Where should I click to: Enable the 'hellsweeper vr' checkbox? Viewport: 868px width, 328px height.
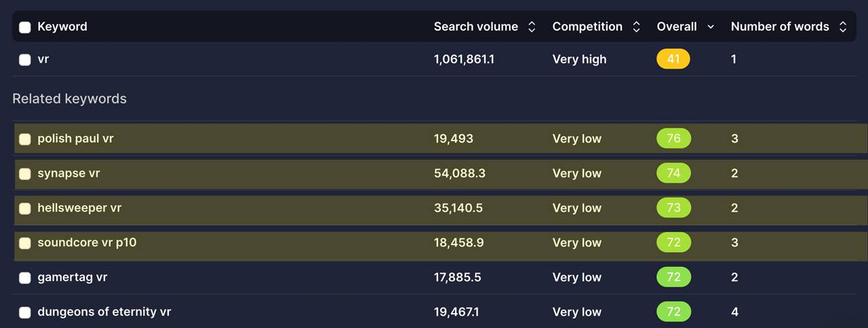pos(25,208)
